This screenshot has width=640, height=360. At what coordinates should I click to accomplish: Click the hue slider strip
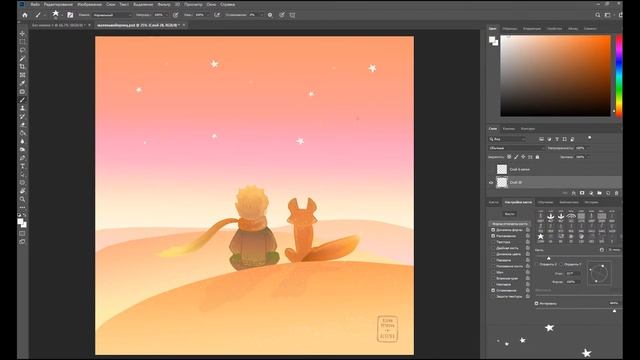[x=619, y=76]
